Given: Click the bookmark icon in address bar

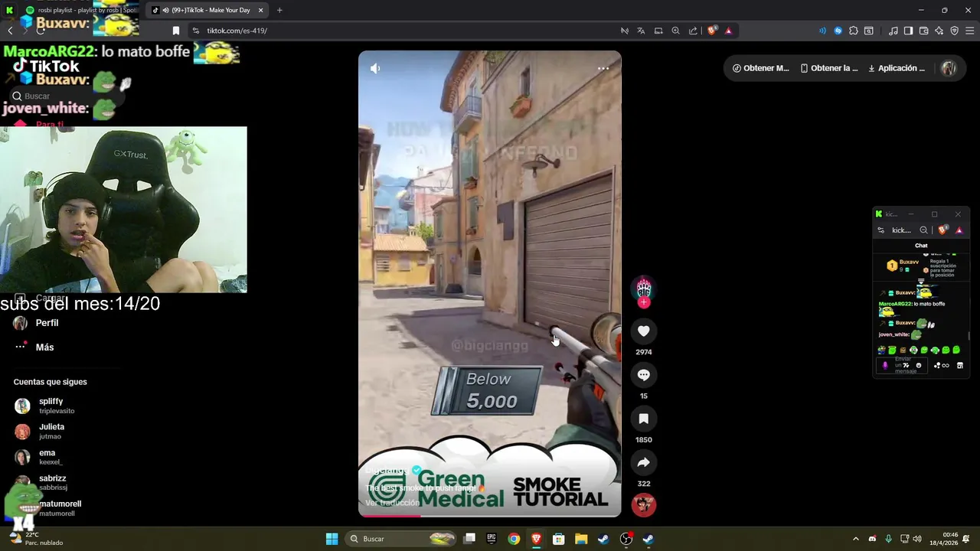Looking at the screenshot, I should pos(175,31).
